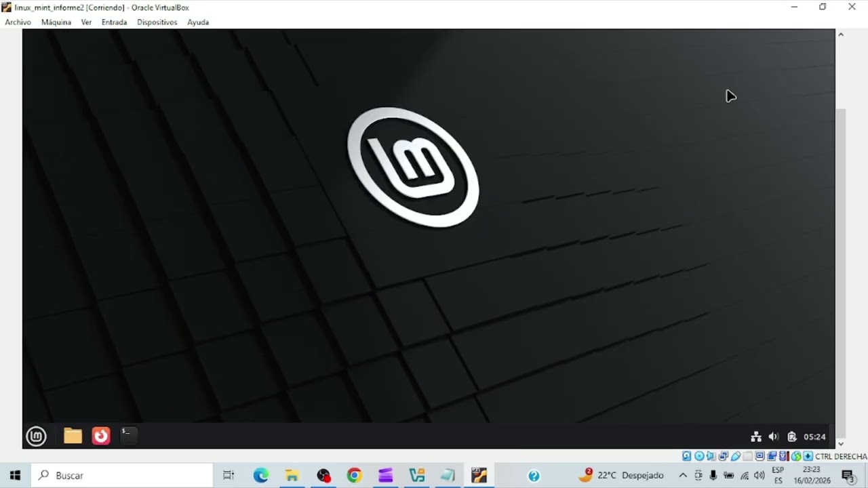
Task: Click VirtualBox CPU virtualization indicator
Action: click(x=784, y=456)
